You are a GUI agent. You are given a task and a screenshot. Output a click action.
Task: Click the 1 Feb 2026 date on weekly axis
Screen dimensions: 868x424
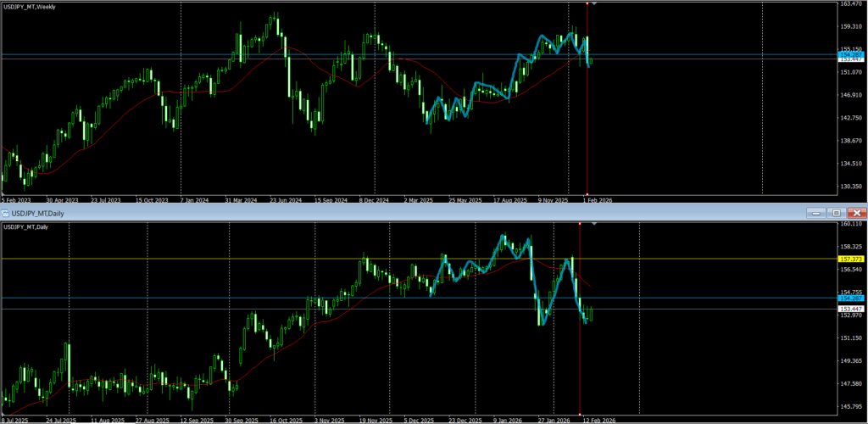[597, 200]
